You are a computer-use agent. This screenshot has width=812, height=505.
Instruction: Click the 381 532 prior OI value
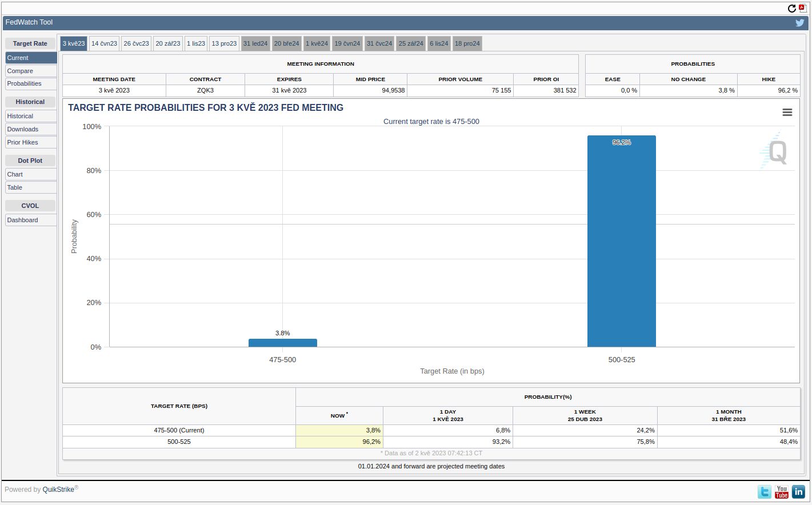pos(564,90)
